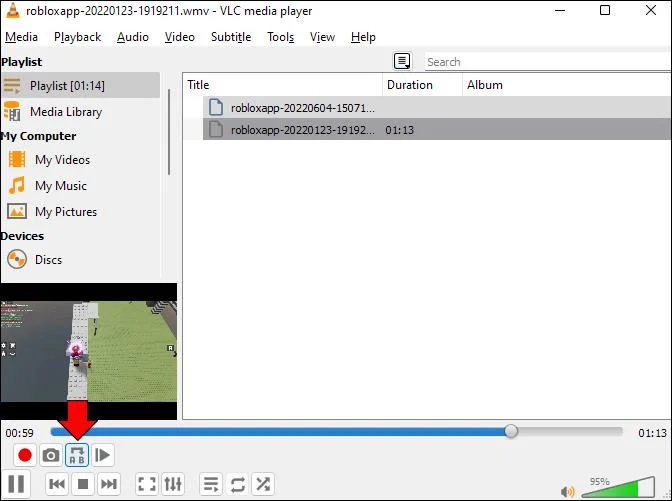Open the Audio menu
672x501 pixels.
point(133,37)
